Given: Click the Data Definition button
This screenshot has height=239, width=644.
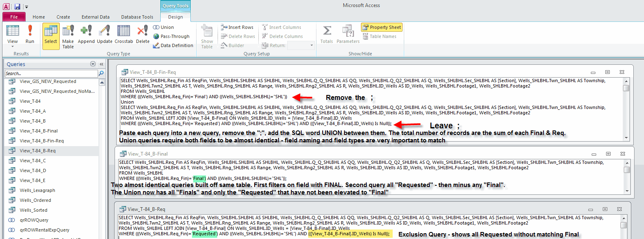Looking at the screenshot, I should click(x=173, y=45).
